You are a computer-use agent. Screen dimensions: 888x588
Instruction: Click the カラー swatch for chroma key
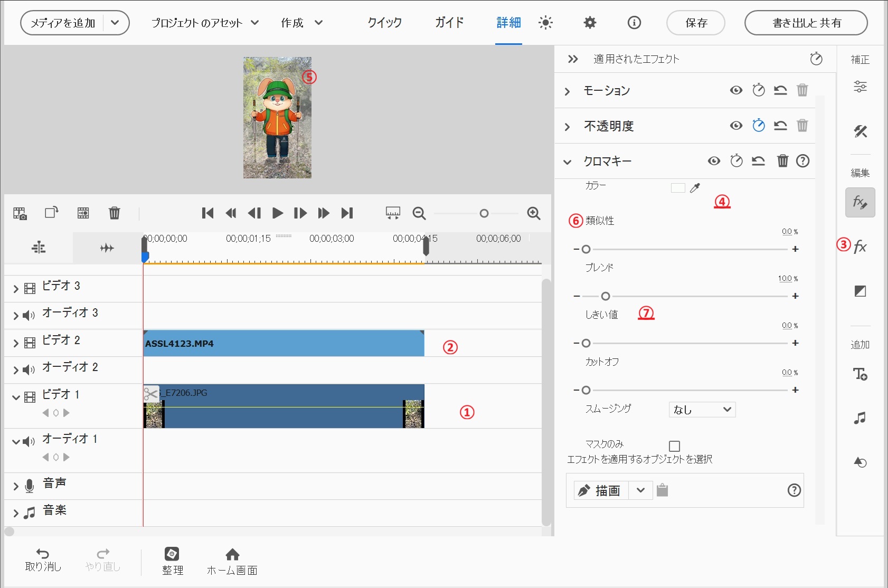(678, 188)
